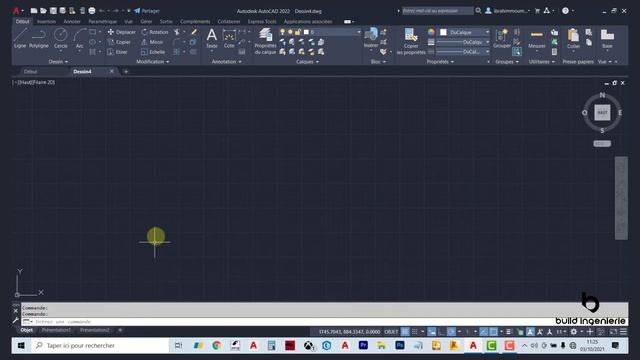Click the Etirer stretch tool
This screenshot has height=360, width=640.
118,52
